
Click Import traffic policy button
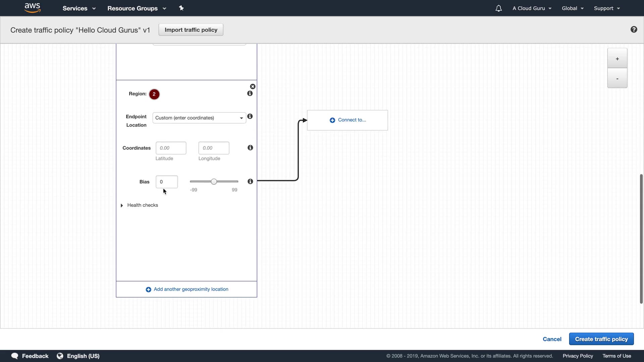(x=191, y=30)
